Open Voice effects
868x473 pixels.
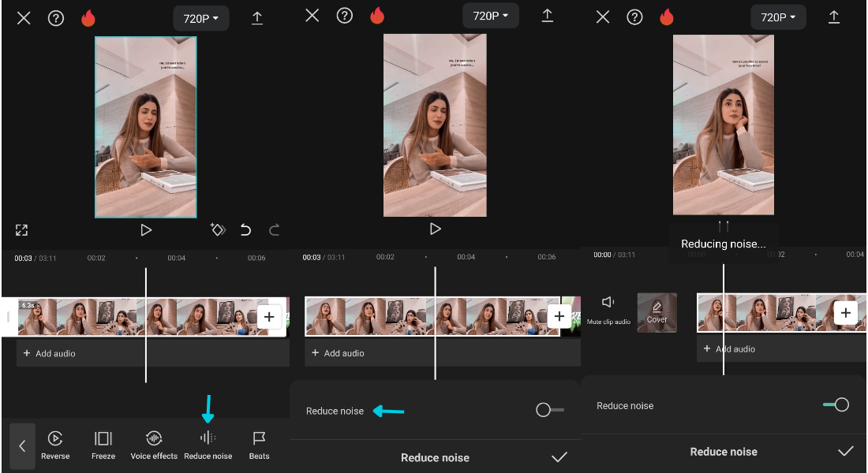[x=154, y=439]
